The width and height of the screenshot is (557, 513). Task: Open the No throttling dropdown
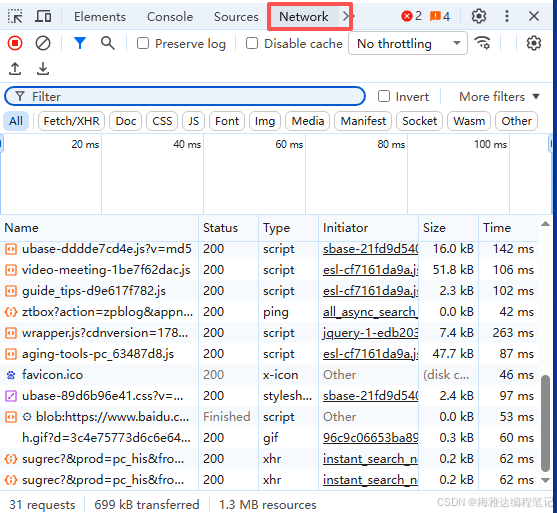tap(408, 43)
